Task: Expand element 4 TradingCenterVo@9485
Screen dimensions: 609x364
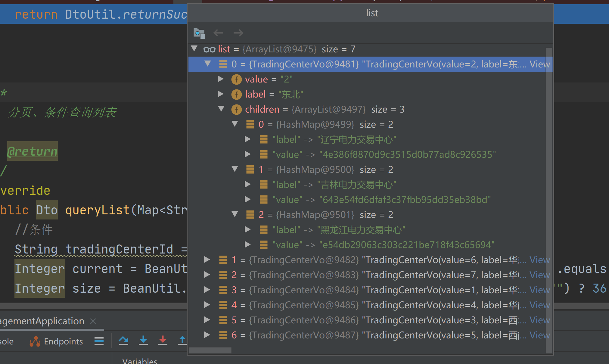Action: [207, 305]
